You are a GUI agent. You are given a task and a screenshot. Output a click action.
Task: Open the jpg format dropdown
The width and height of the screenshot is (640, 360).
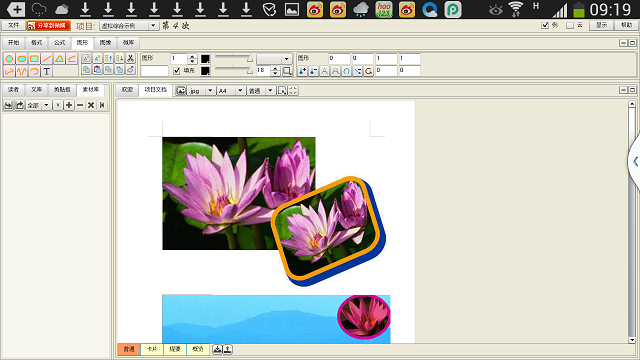pos(201,91)
